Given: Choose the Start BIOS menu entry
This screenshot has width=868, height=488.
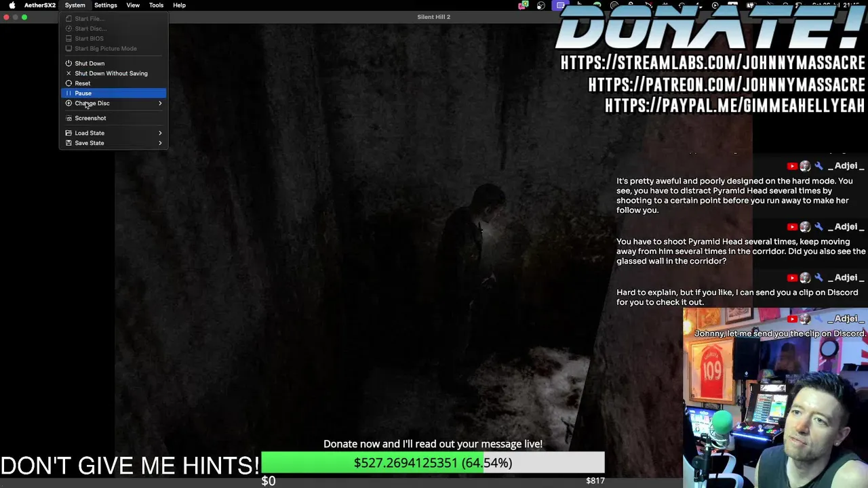Looking at the screenshot, I should [113, 39].
